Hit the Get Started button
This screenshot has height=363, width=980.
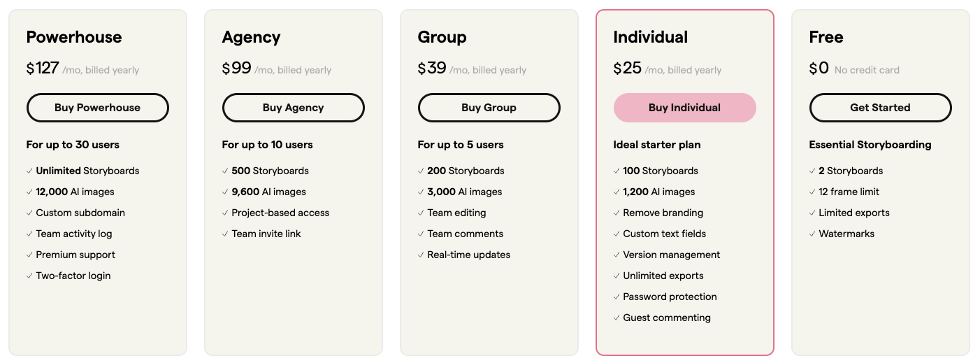point(880,108)
